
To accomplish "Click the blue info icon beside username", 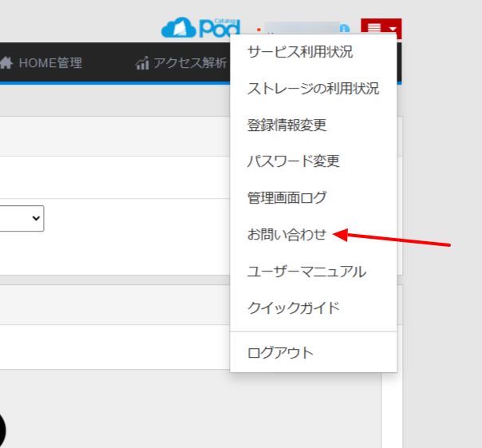I will click(345, 29).
